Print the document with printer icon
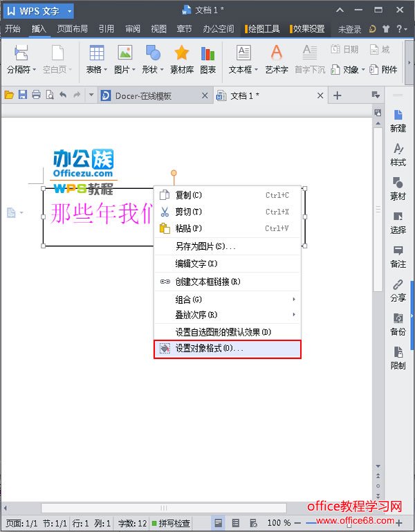This screenshot has width=415, height=532. 36,95
